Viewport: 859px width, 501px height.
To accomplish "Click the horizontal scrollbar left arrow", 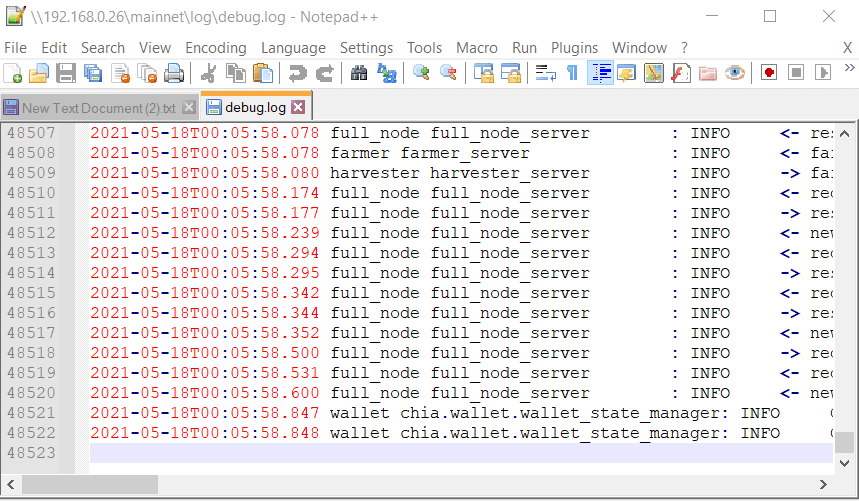I will point(11,484).
